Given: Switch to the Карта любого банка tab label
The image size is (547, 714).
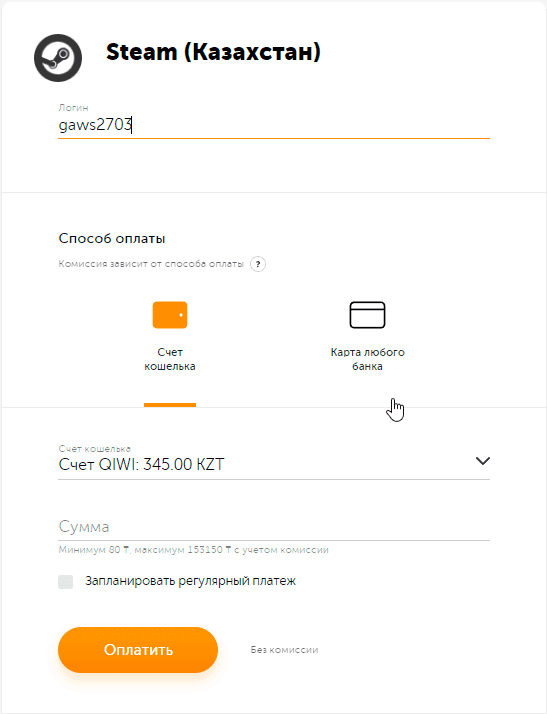Looking at the screenshot, I should pyautogui.click(x=368, y=359).
